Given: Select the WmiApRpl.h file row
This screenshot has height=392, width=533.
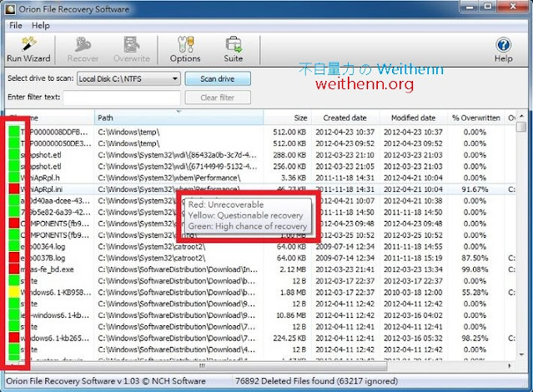Looking at the screenshot, I should click(x=260, y=178).
